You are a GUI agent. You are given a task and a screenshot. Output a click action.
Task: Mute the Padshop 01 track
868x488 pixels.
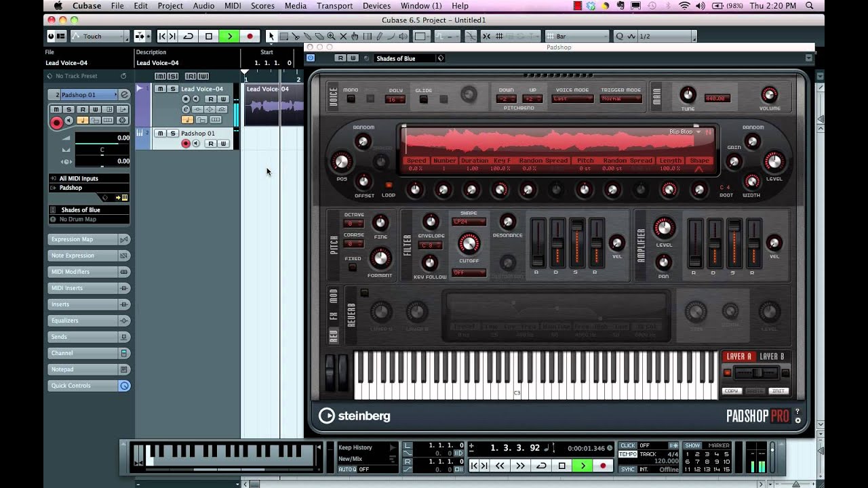pos(161,134)
